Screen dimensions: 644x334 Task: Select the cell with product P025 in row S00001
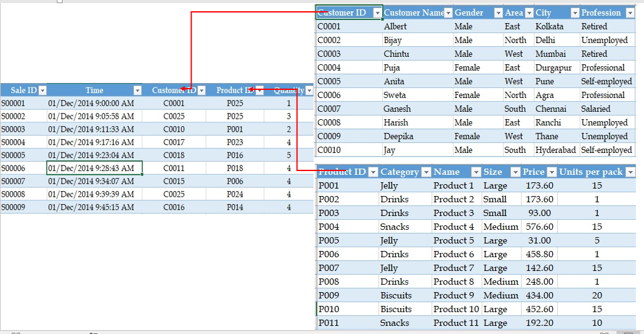click(x=235, y=104)
